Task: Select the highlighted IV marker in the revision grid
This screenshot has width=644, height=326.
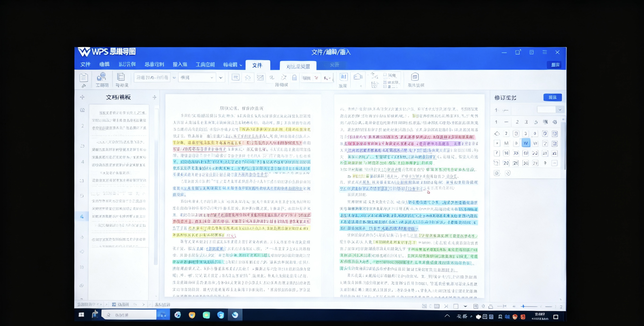Action: tap(526, 143)
